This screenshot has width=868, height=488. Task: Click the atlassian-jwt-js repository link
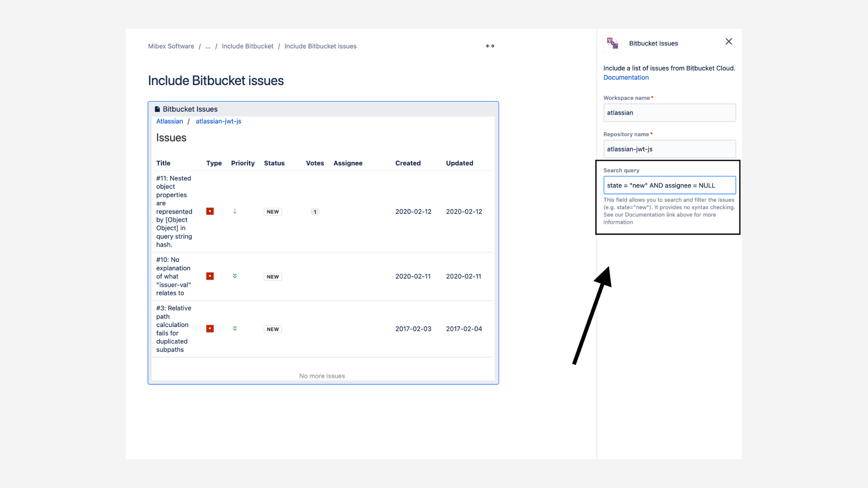tap(218, 121)
